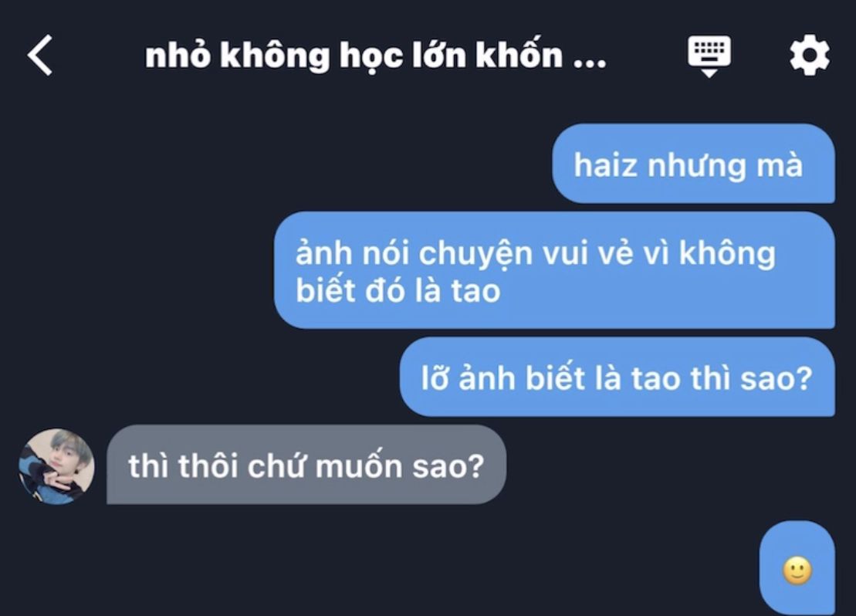The image size is (856, 616).
Task: Tap the smiley face emoji
Action: (797, 570)
